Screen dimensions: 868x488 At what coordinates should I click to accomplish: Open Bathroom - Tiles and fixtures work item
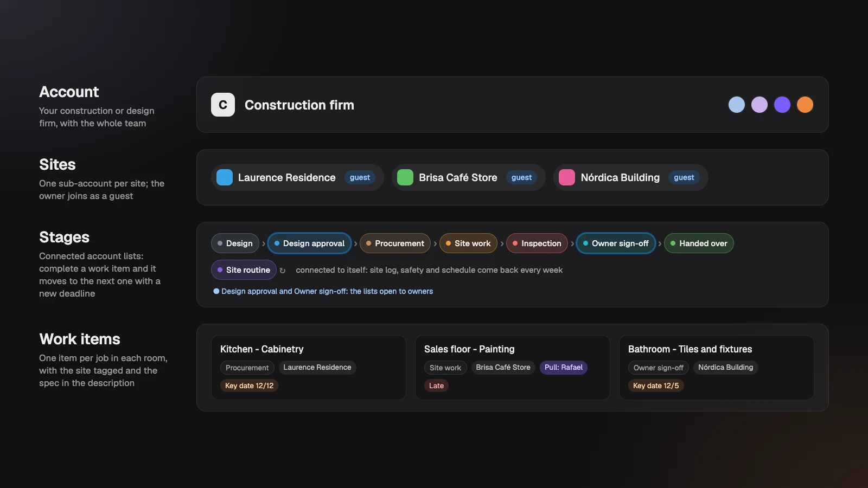click(x=717, y=368)
